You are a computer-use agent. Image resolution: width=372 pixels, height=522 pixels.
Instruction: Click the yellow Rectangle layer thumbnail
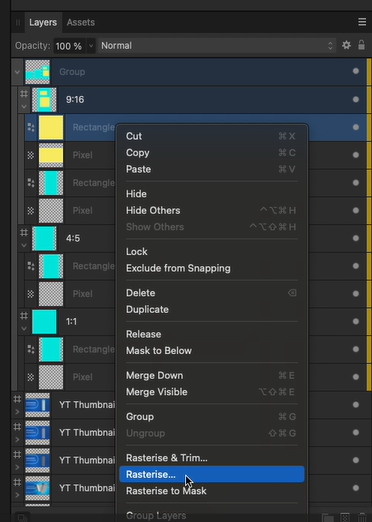pos(51,127)
